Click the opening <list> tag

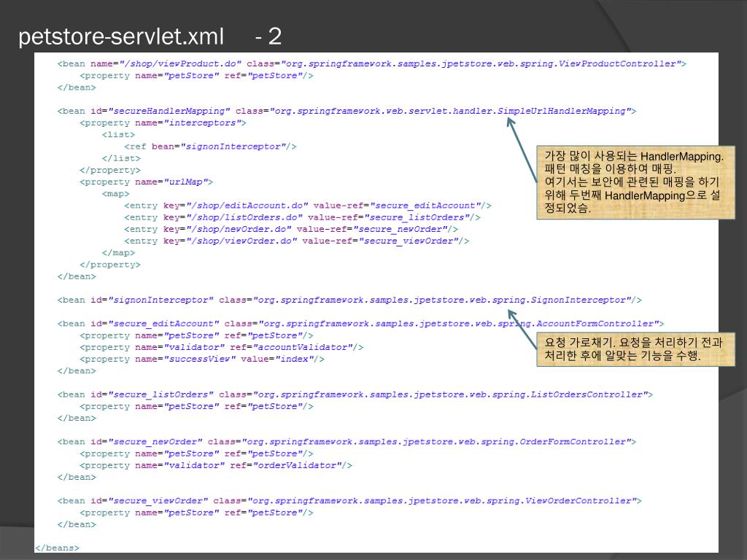(118, 135)
